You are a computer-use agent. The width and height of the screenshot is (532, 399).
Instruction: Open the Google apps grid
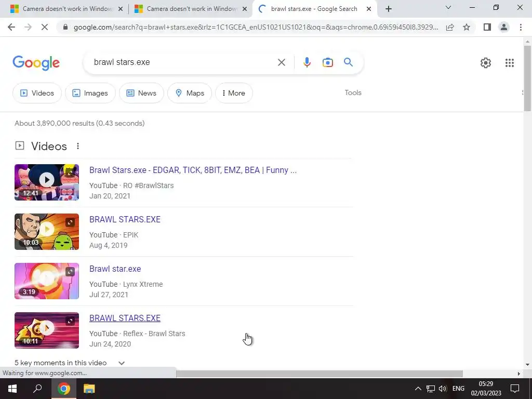point(509,63)
